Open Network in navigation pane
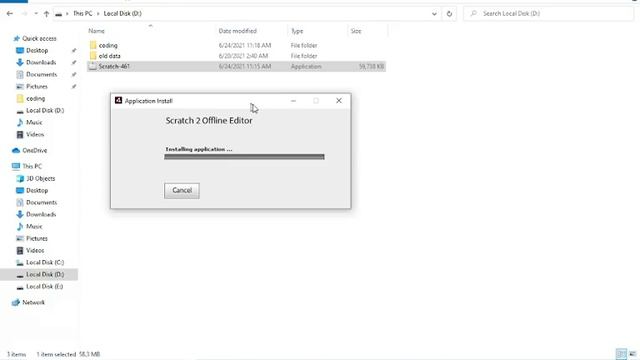 point(33,303)
